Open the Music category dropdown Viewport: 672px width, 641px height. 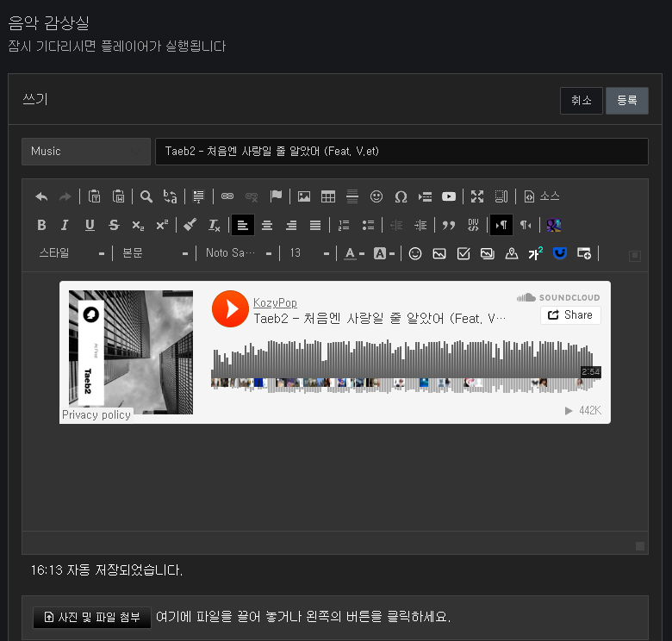tap(86, 152)
